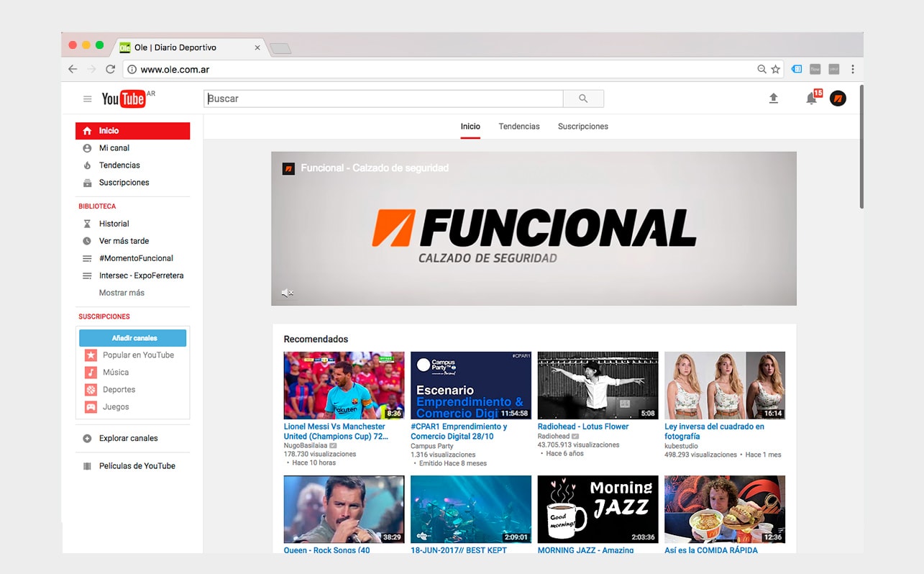Open Radiohead Lotus Flower thumbnail
Image resolution: width=924 pixels, height=574 pixels.
598,386
